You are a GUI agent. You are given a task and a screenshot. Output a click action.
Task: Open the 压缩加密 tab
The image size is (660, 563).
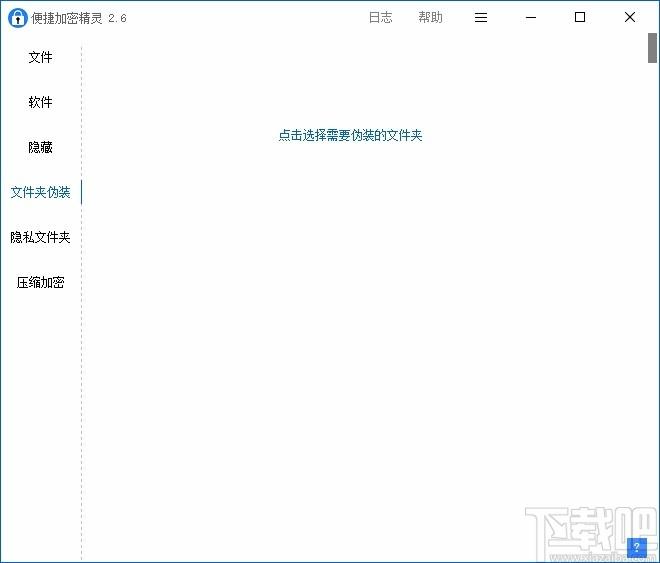[x=40, y=282]
